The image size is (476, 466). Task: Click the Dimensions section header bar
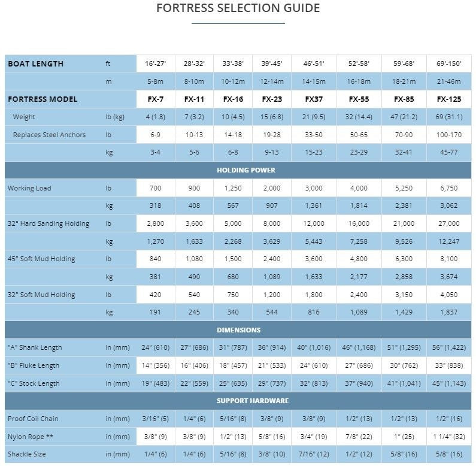pyautogui.click(x=238, y=330)
